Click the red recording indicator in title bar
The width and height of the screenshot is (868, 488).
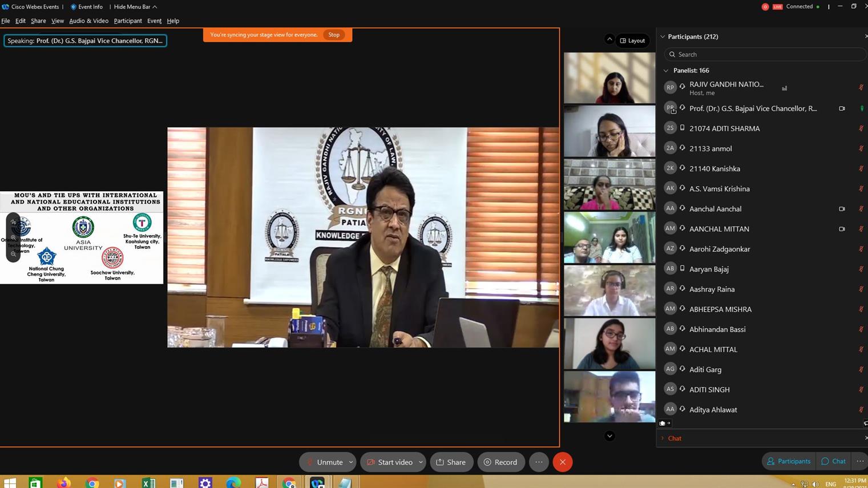tap(765, 7)
